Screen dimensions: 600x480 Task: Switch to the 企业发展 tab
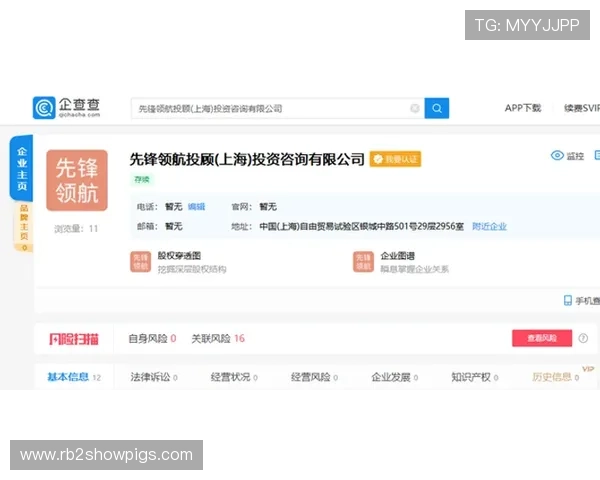click(x=395, y=377)
